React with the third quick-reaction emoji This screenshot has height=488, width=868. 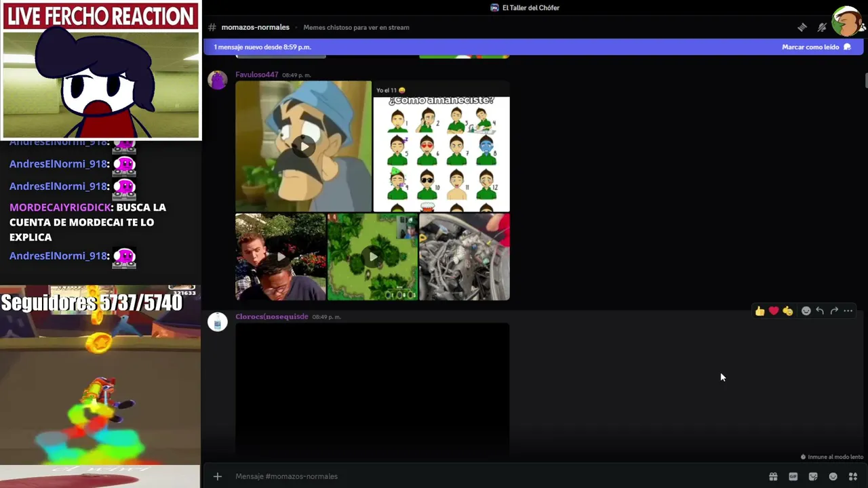point(787,311)
